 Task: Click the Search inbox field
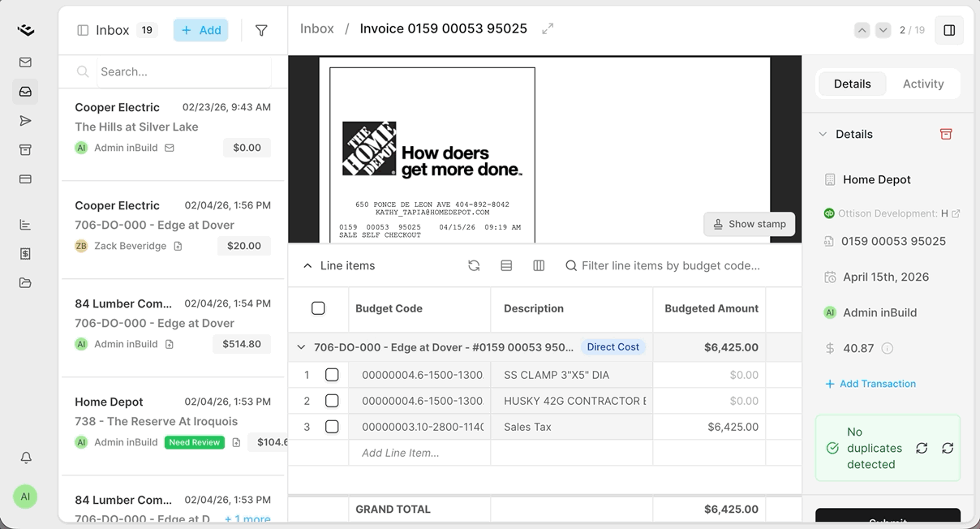click(x=183, y=71)
